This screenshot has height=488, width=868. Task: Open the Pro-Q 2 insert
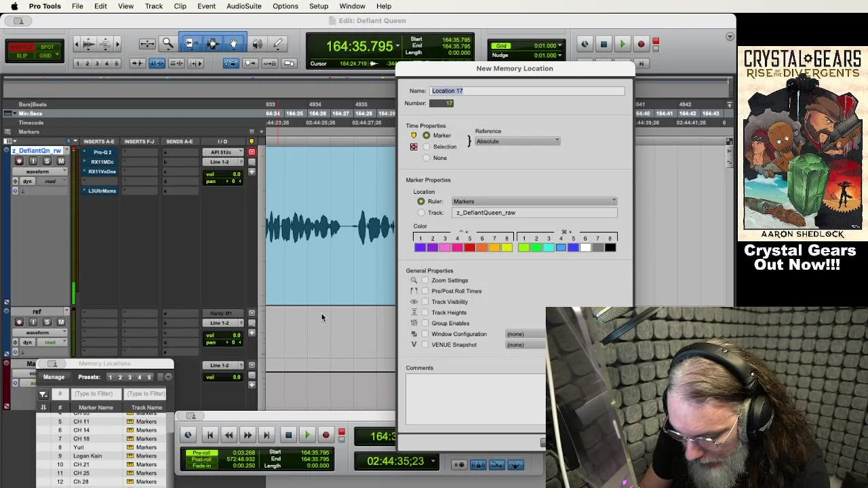coord(102,152)
